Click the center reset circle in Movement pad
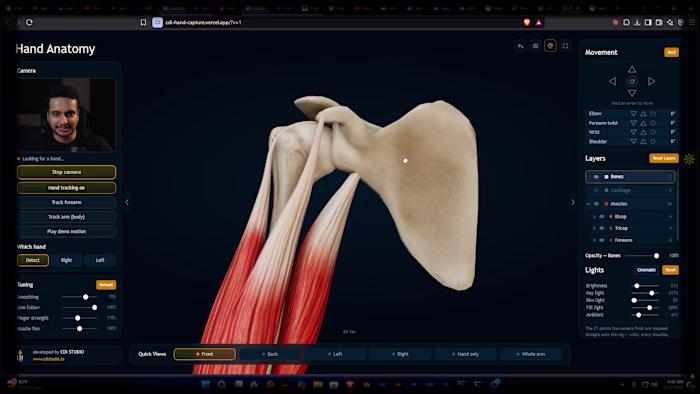Screen dimensions: 700x394 (632, 81)
